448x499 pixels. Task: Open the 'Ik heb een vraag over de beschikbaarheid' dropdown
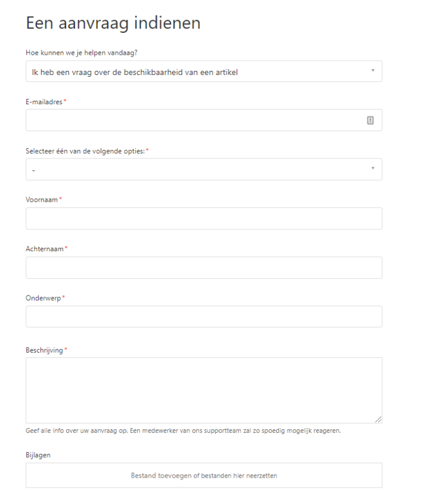point(197,71)
